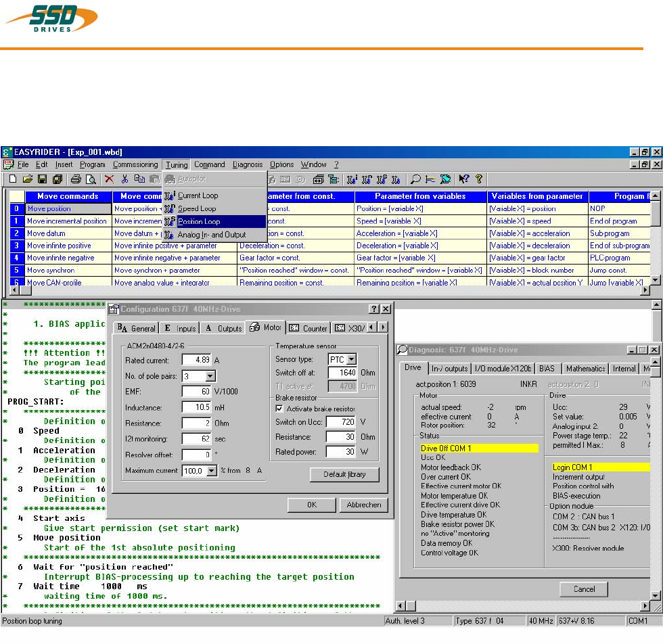Click the Save diskette toolbar icon
The image size is (663, 644).
click(x=42, y=179)
